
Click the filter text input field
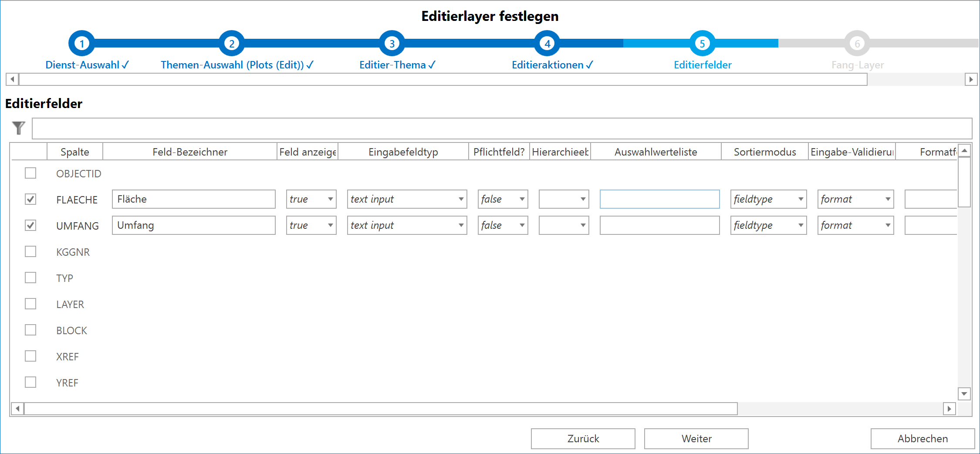502,129
